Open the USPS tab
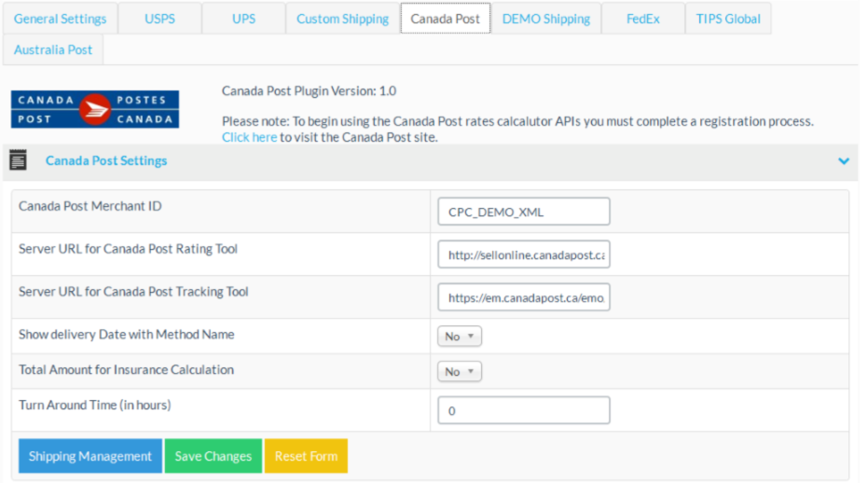Screen dimensions: 868x483 coord(159,19)
